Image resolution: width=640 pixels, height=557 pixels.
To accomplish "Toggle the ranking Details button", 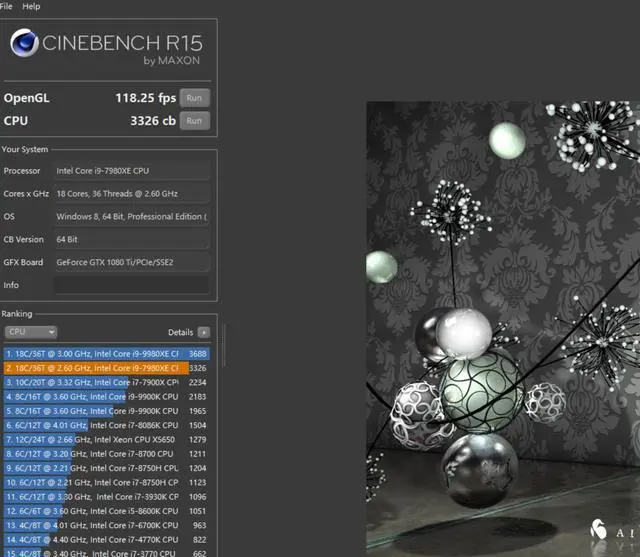I will [x=203, y=332].
